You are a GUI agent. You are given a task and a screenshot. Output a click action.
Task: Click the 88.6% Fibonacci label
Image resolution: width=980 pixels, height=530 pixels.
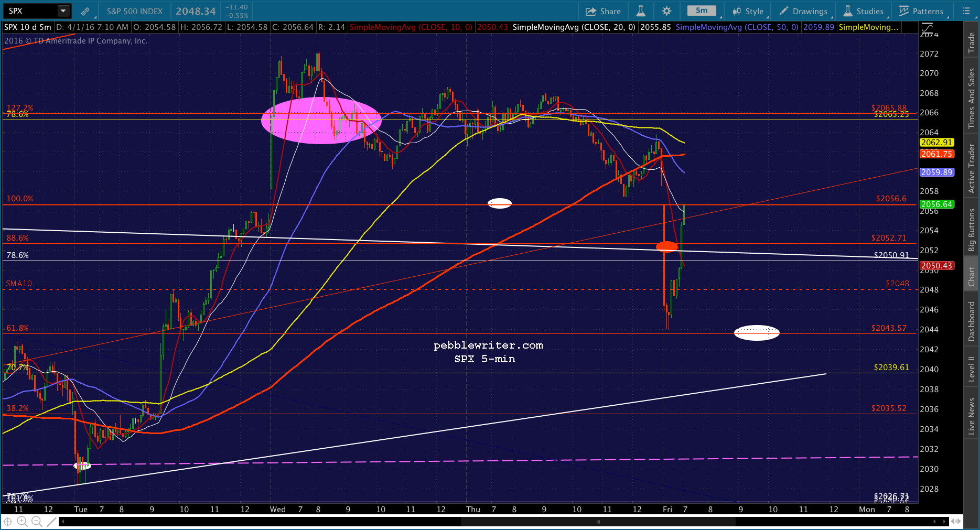pos(17,238)
